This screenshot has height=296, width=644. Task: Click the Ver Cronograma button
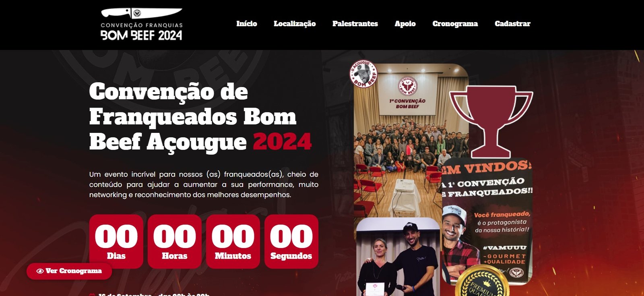(69, 271)
